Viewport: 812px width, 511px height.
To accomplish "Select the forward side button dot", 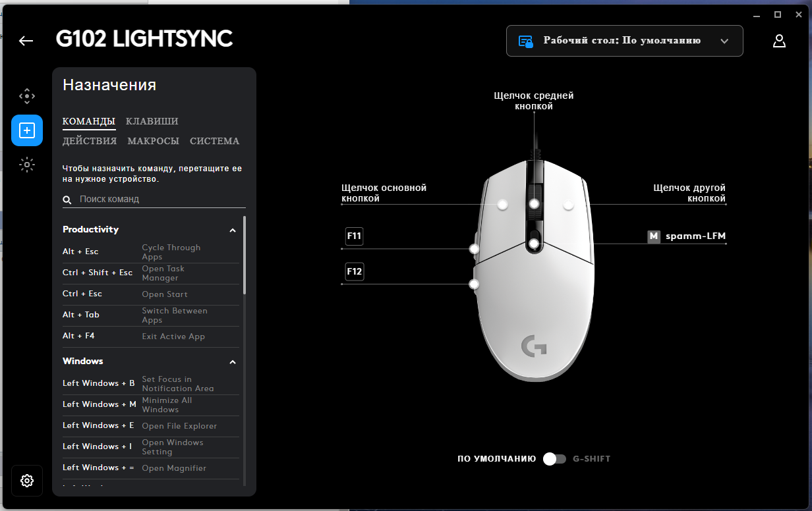I will tap(474, 249).
